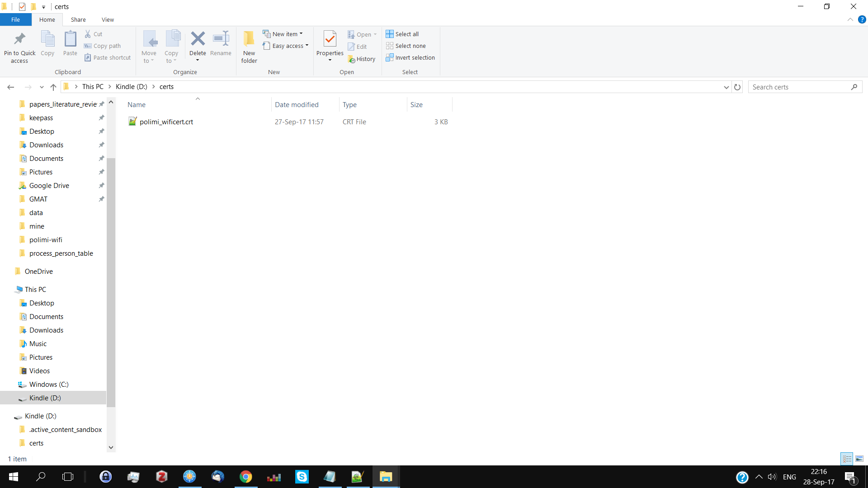Click the Select all button
Image resolution: width=868 pixels, height=488 pixels.
pyautogui.click(x=402, y=34)
